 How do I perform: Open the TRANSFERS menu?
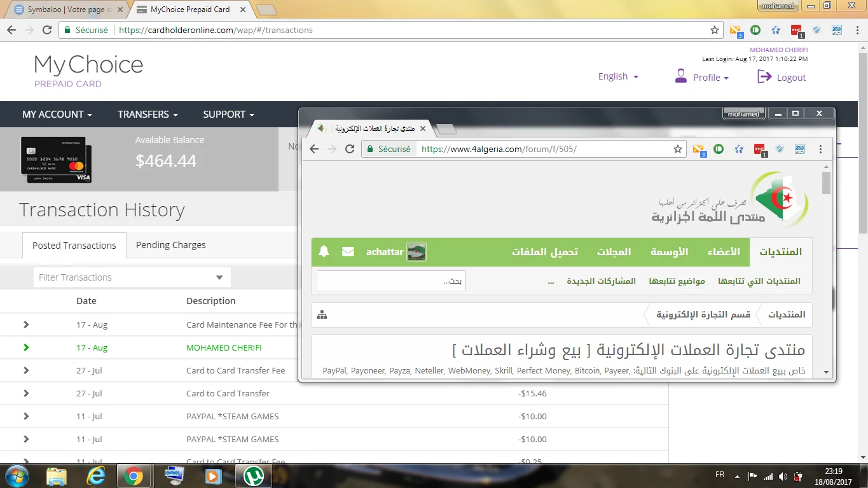[148, 115]
